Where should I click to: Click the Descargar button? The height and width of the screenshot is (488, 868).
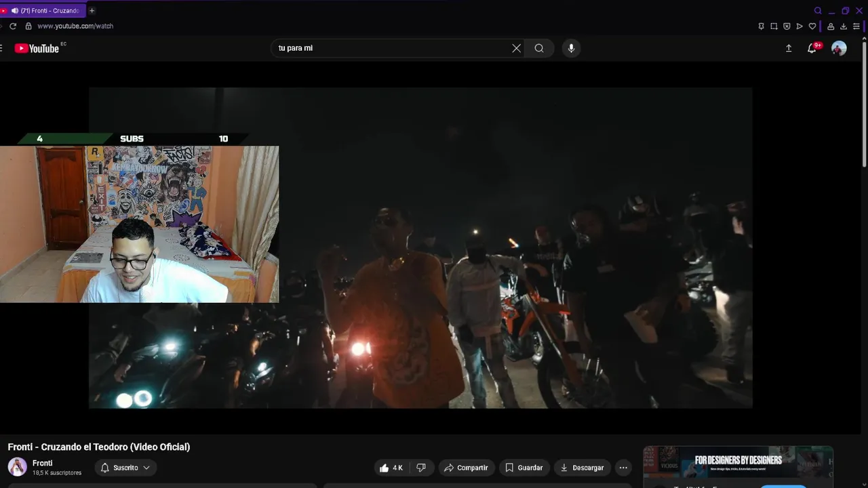point(582,468)
